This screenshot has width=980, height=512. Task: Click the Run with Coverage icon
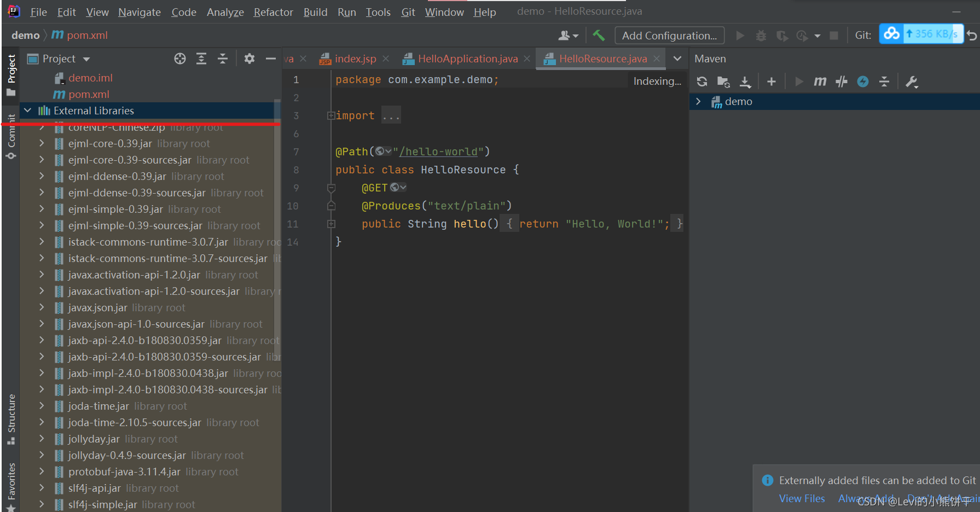(x=782, y=36)
